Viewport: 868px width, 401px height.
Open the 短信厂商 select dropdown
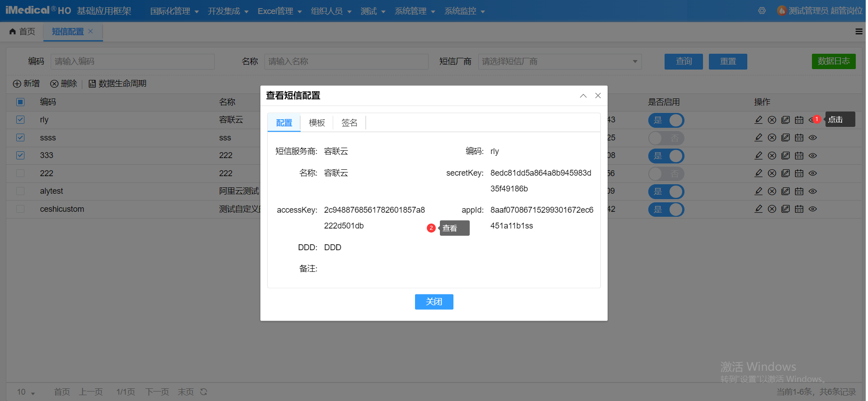click(x=560, y=61)
